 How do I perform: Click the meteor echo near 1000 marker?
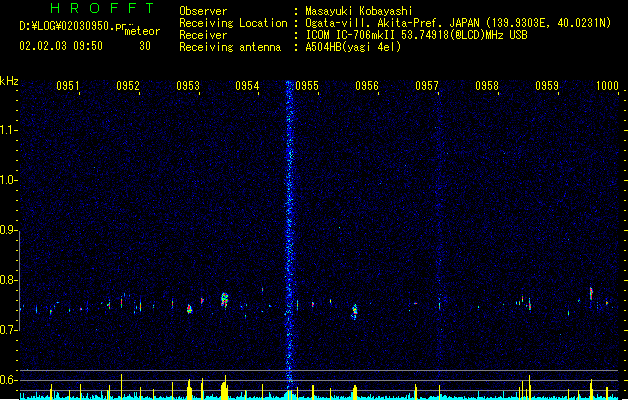591,293
